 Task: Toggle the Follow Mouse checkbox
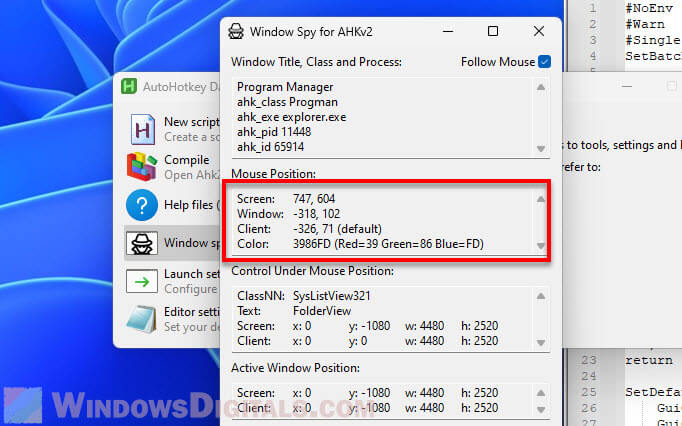tap(544, 62)
